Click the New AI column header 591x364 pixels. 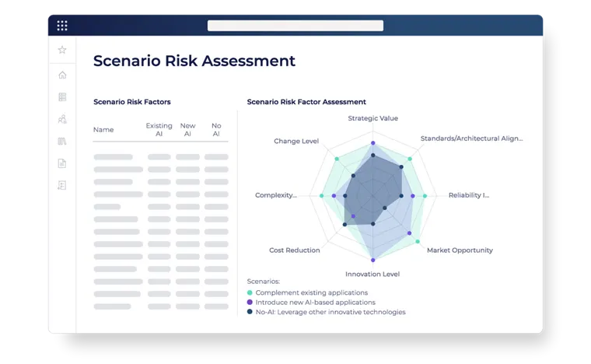(187, 130)
